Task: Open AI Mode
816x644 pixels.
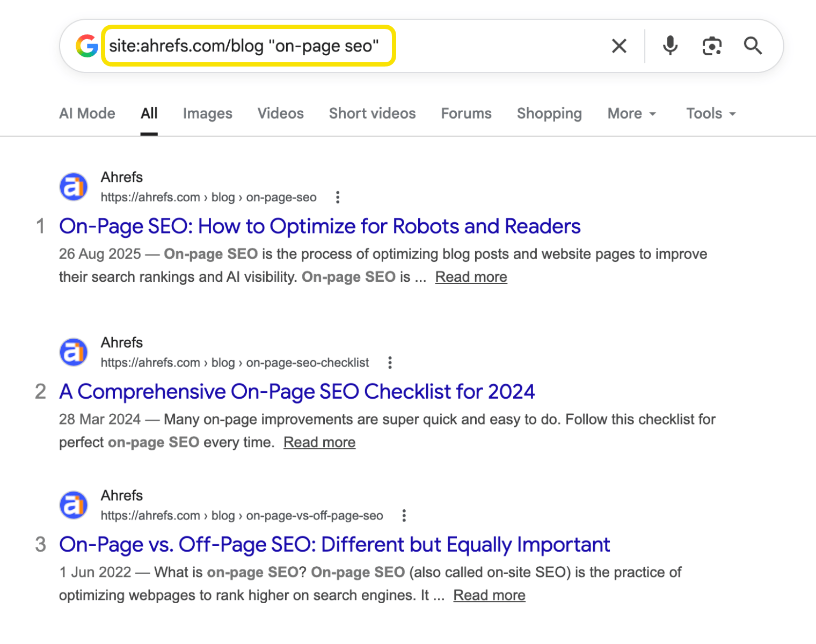Action: 87,113
